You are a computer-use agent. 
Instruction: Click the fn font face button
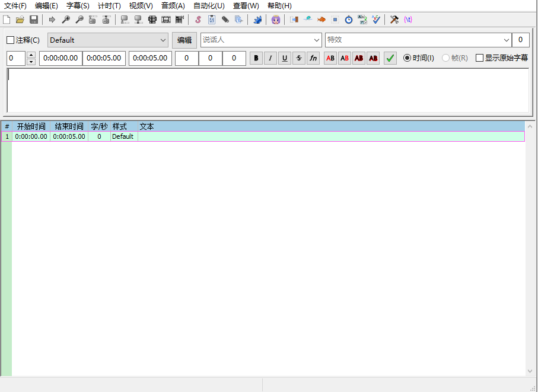[313, 58]
